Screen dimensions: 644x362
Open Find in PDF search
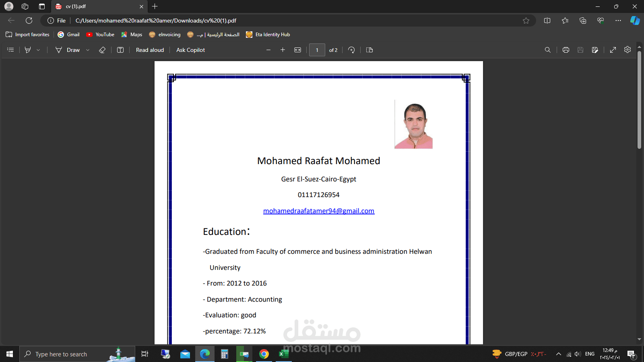[547, 50]
